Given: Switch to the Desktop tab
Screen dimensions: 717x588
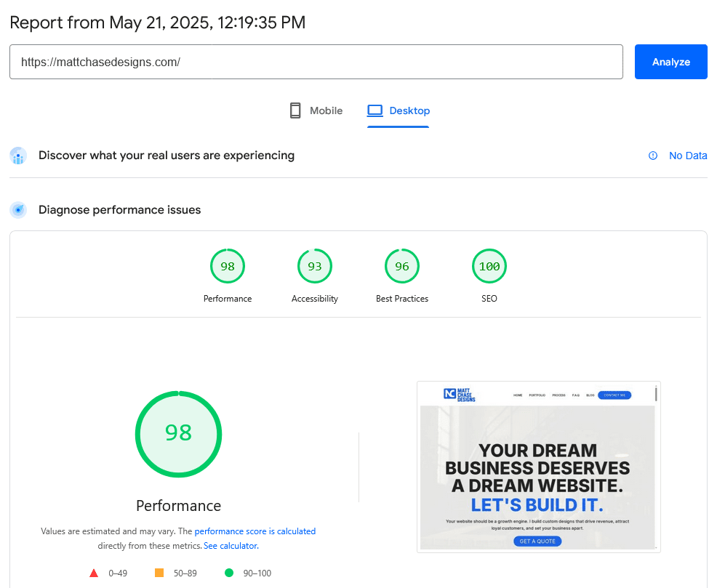Looking at the screenshot, I should [x=398, y=110].
